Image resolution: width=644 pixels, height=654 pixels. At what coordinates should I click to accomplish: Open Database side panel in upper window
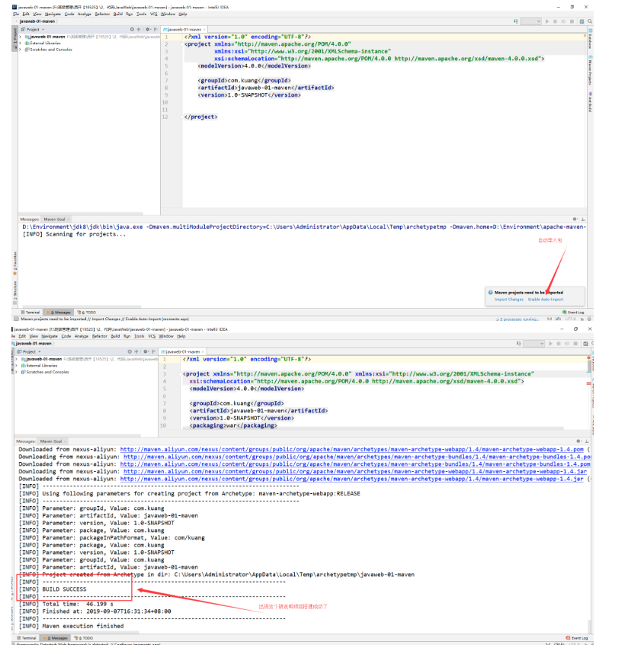coord(590,39)
